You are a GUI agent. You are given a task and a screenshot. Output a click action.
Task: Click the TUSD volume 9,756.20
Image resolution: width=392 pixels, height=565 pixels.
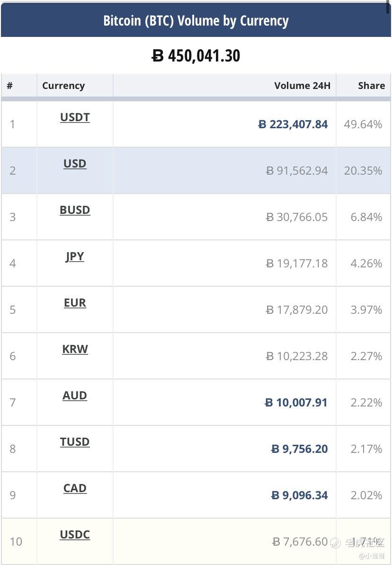tap(299, 449)
